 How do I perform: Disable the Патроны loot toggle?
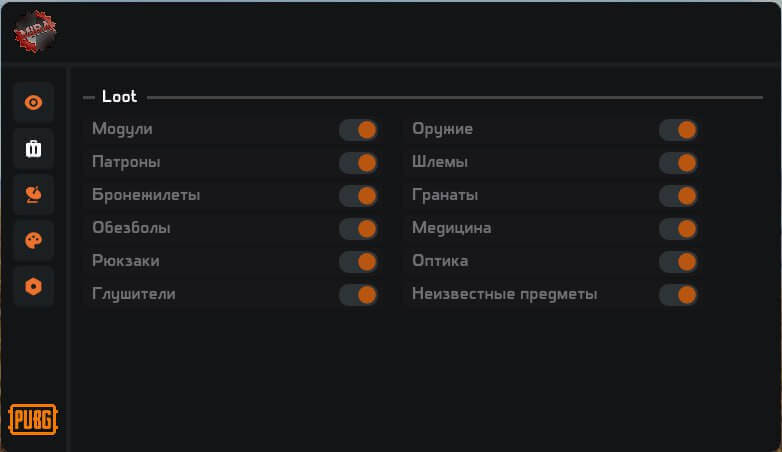click(x=358, y=163)
